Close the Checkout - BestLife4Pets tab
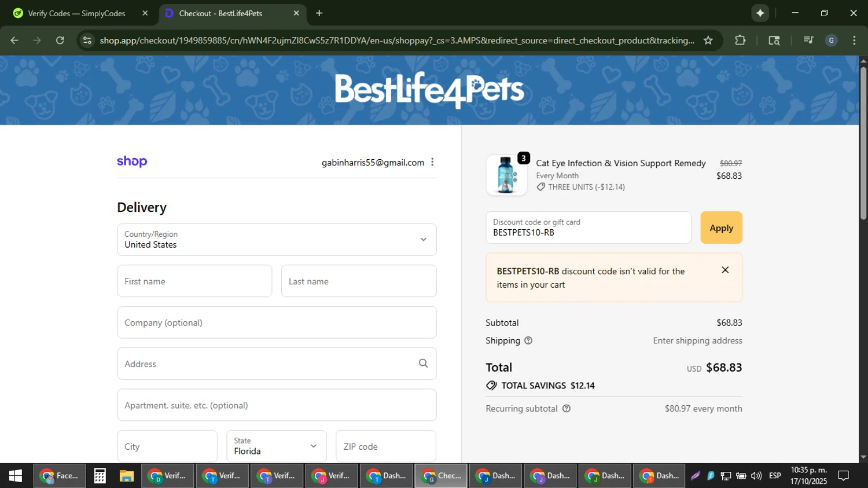 point(296,13)
